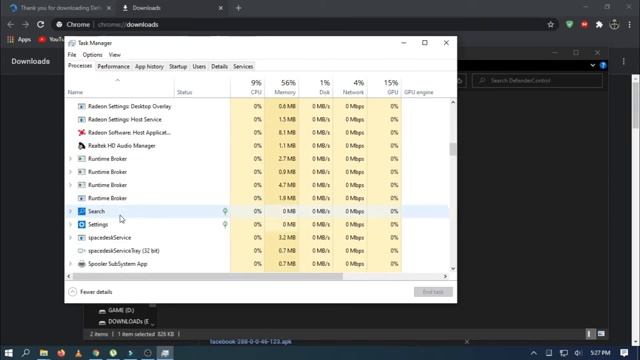
Task: Click the volume speaker icon in system tray
Action: (578, 353)
